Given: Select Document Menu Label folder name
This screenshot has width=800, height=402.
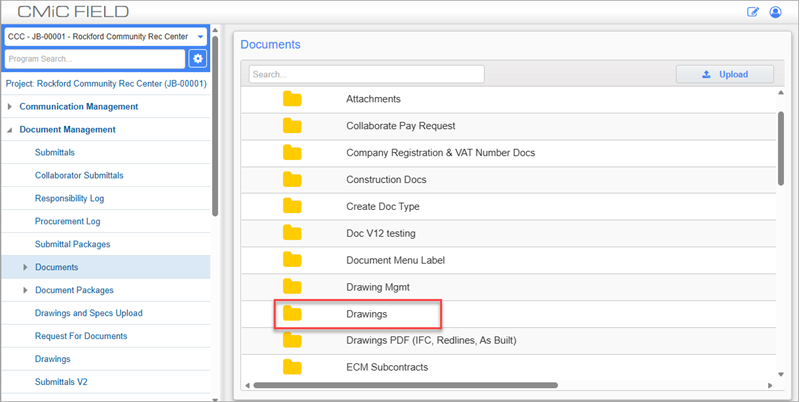Looking at the screenshot, I should (x=395, y=260).
